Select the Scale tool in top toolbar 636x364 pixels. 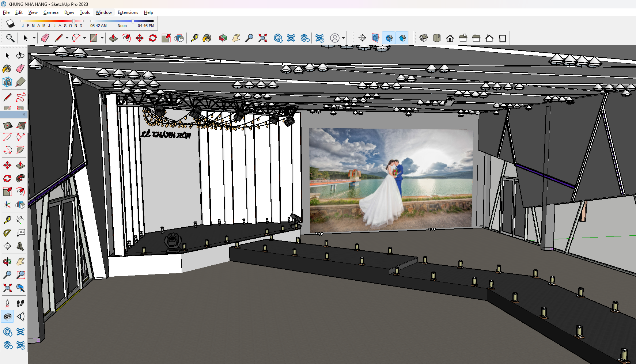[x=166, y=38]
